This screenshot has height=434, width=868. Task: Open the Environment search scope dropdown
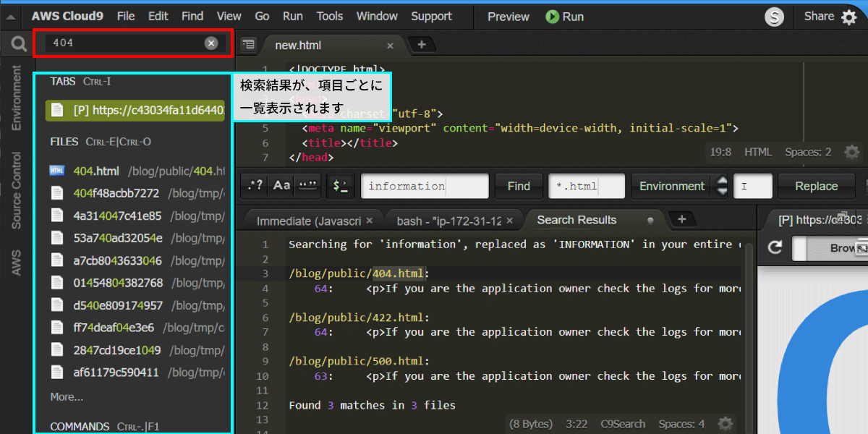coord(680,186)
